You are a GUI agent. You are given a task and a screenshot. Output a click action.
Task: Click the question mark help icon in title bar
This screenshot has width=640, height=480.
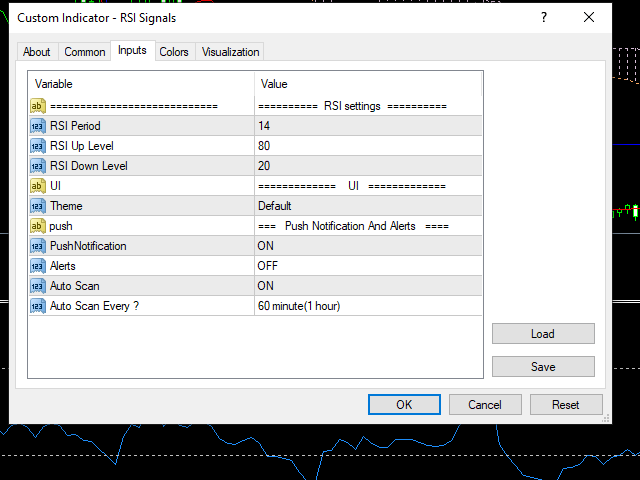tap(544, 18)
